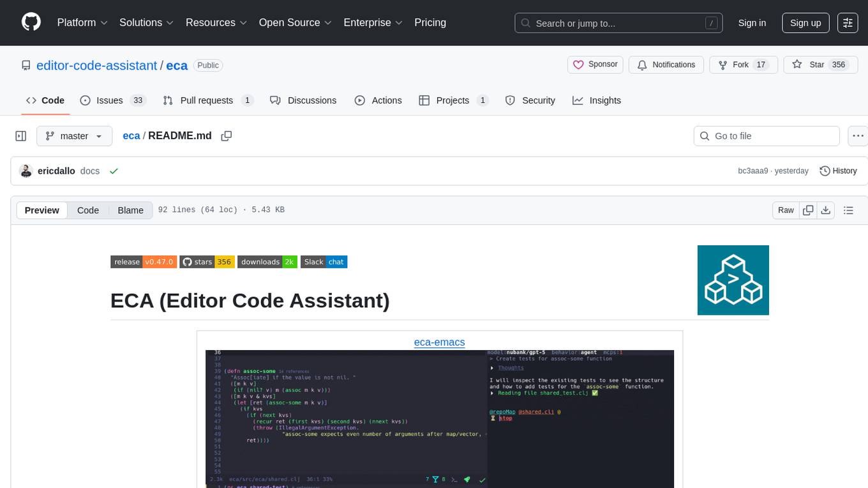This screenshot has width=868, height=488.
Task: Open the eca-emacs link
Action: (x=439, y=342)
